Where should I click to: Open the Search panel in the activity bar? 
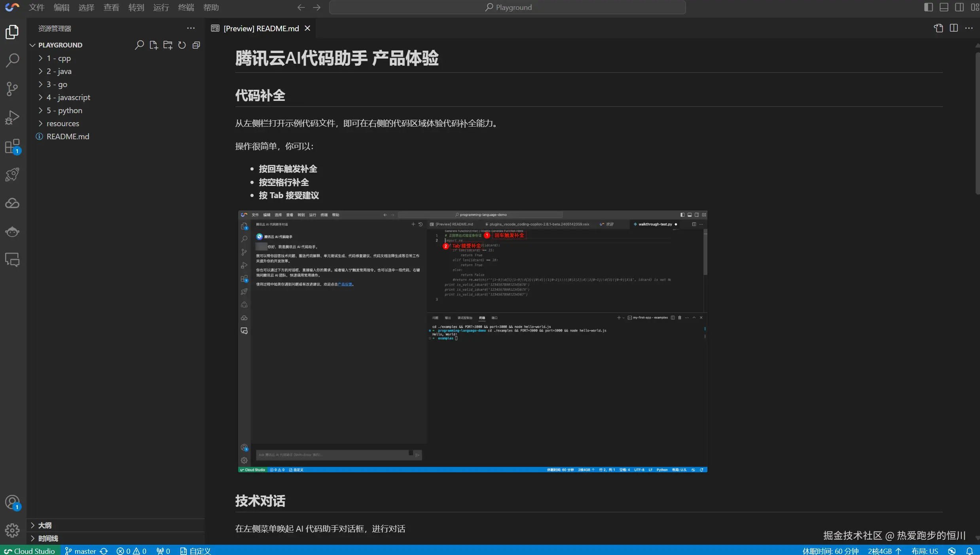[x=12, y=60]
